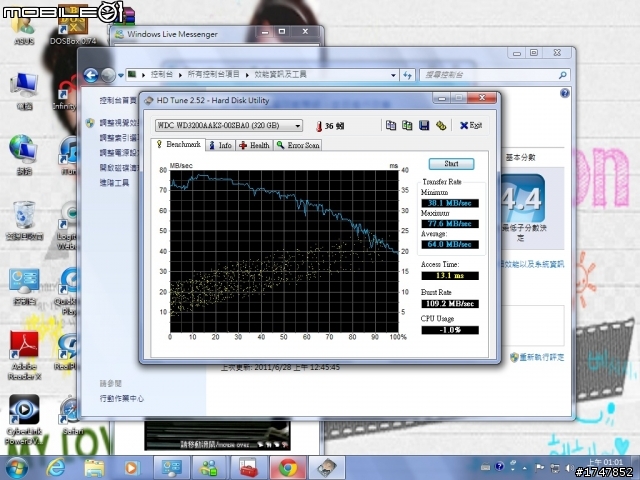Open the Control Panel desktop icon

click(x=24, y=286)
